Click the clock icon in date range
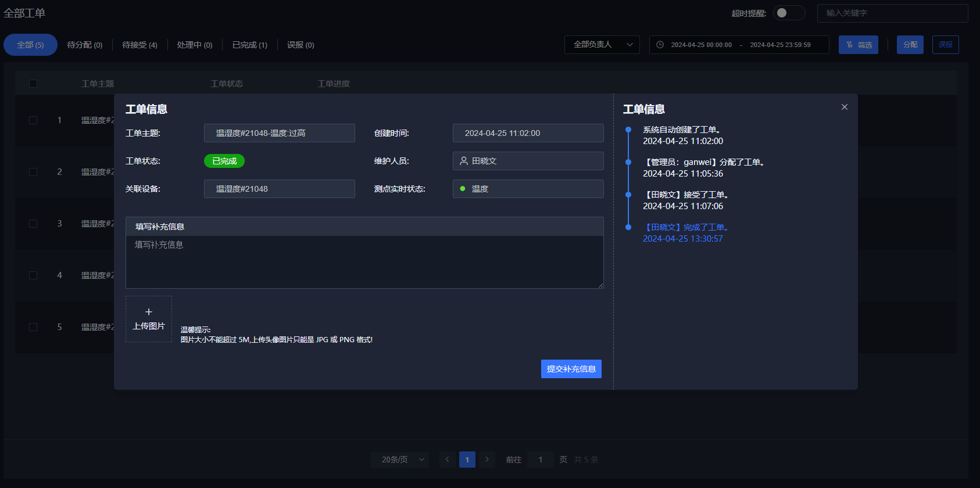This screenshot has width=980, height=488. [660, 45]
